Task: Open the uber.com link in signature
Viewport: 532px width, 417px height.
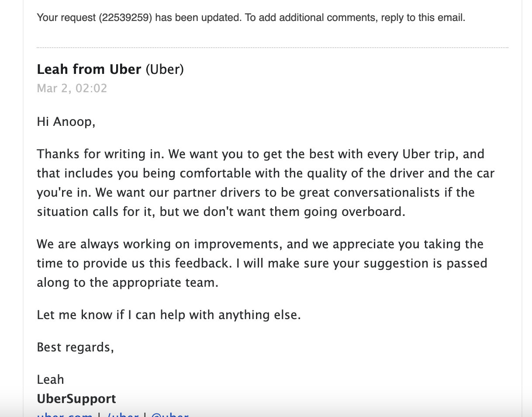Action: click(x=65, y=414)
